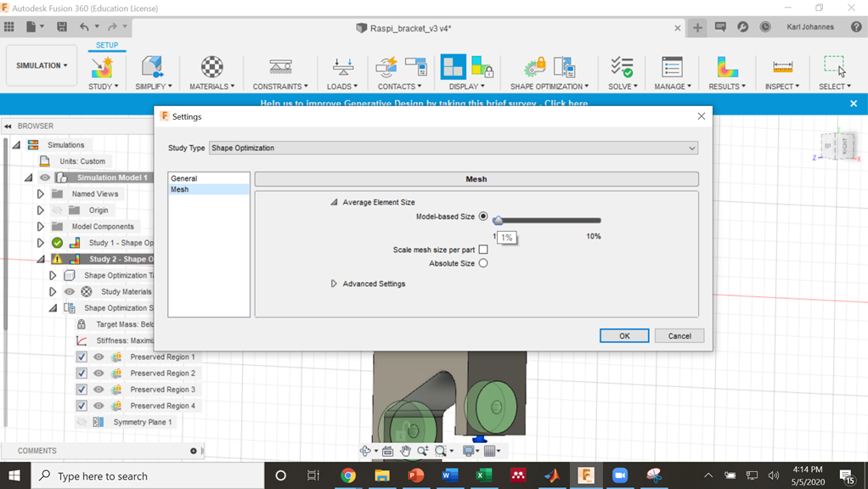
Task: Open Google Chrome from the taskbar
Action: (347, 475)
